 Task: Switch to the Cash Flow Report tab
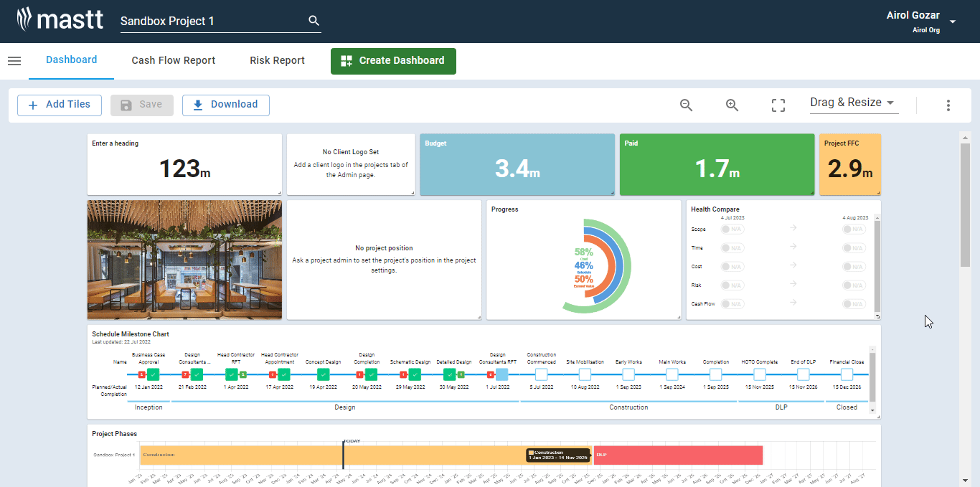[x=173, y=60]
